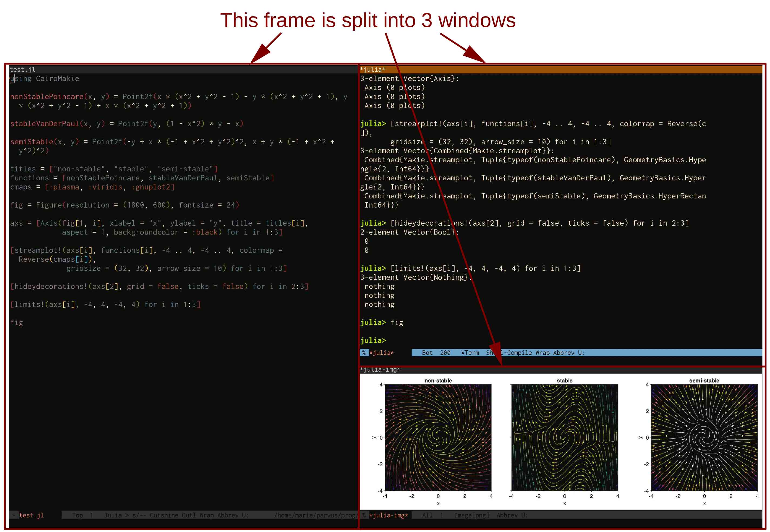Screen dimensions: 770x532
Task: Click read-only % indicator of *julia* mode line
Action: point(364,353)
